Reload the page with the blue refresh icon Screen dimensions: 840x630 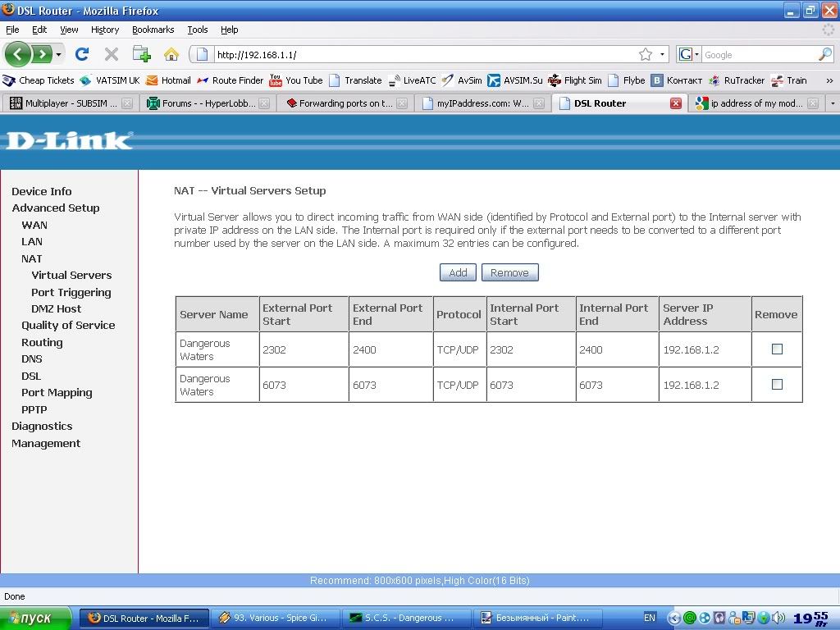tap(82, 54)
